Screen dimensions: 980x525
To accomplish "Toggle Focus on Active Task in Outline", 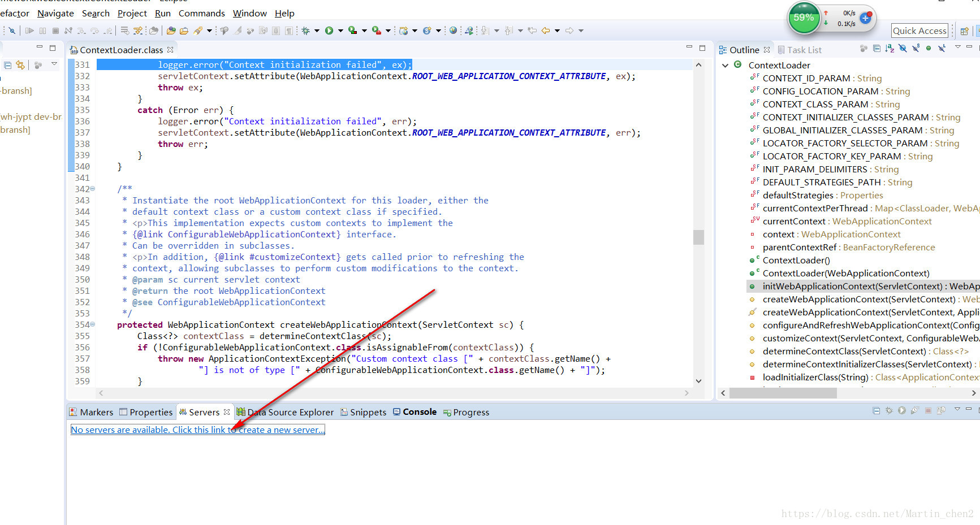I will 864,49.
